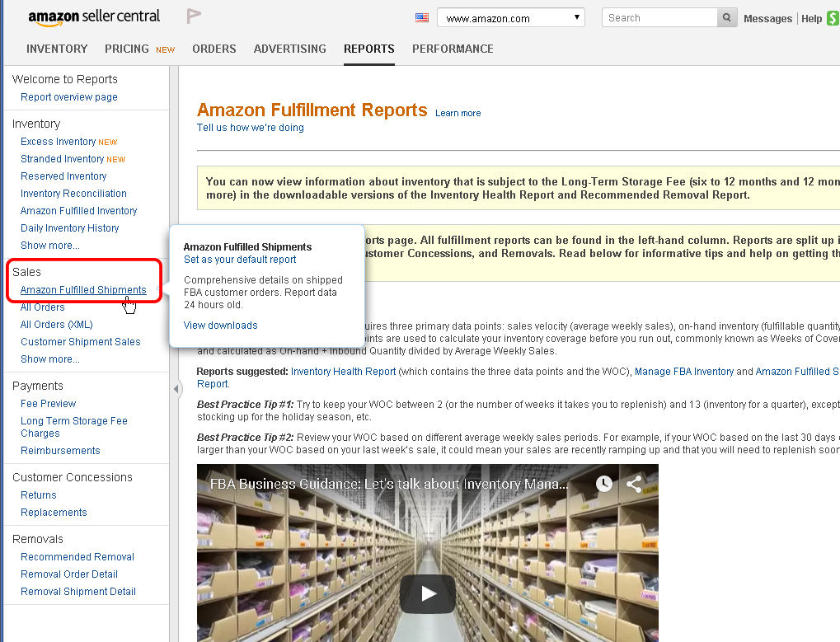
Task: Collapse the left sidebar with arrow handle
Action: click(x=176, y=389)
